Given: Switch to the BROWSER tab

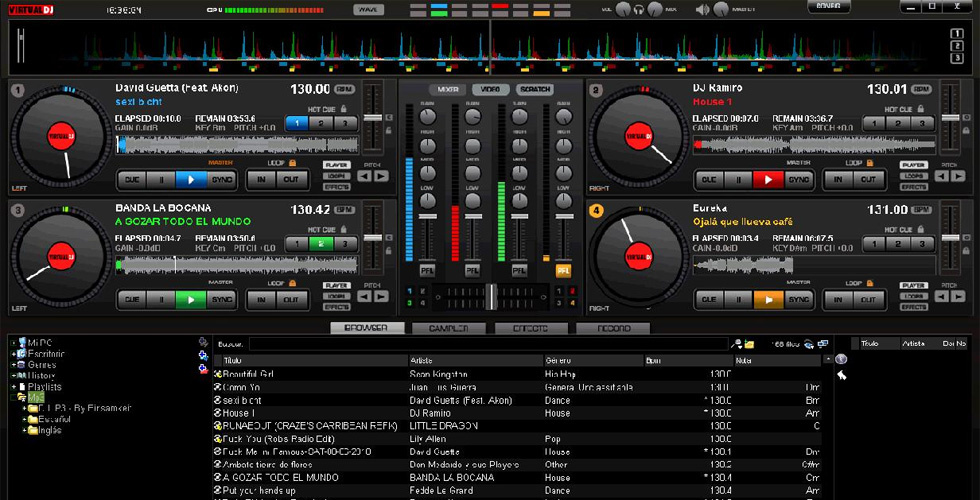Looking at the screenshot, I should tap(368, 328).
